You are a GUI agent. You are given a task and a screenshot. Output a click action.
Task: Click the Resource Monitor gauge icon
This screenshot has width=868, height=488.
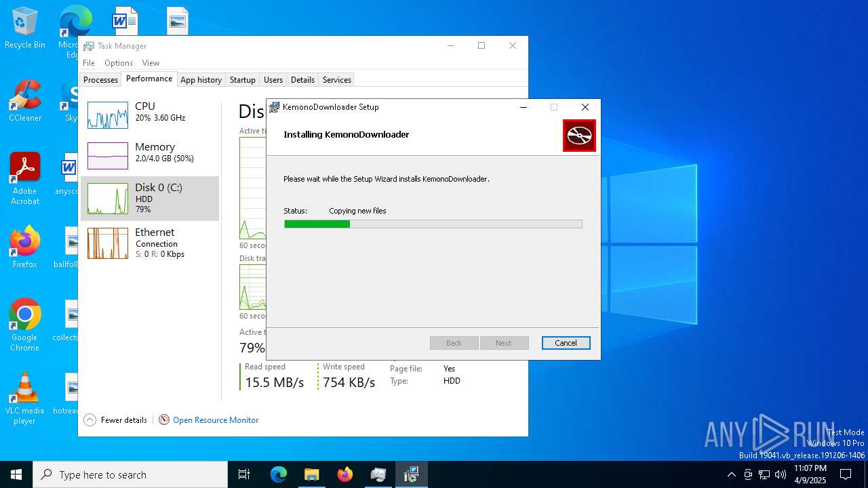click(x=164, y=420)
